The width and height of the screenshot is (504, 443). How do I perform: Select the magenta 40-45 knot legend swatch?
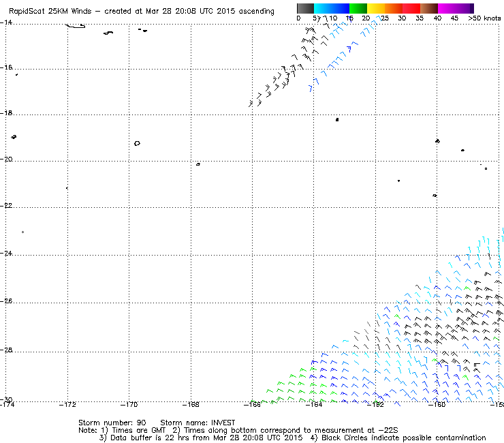447,8
